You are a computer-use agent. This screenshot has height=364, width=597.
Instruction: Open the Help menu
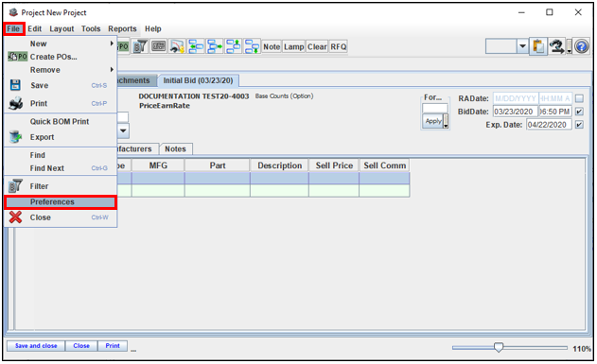click(x=152, y=28)
